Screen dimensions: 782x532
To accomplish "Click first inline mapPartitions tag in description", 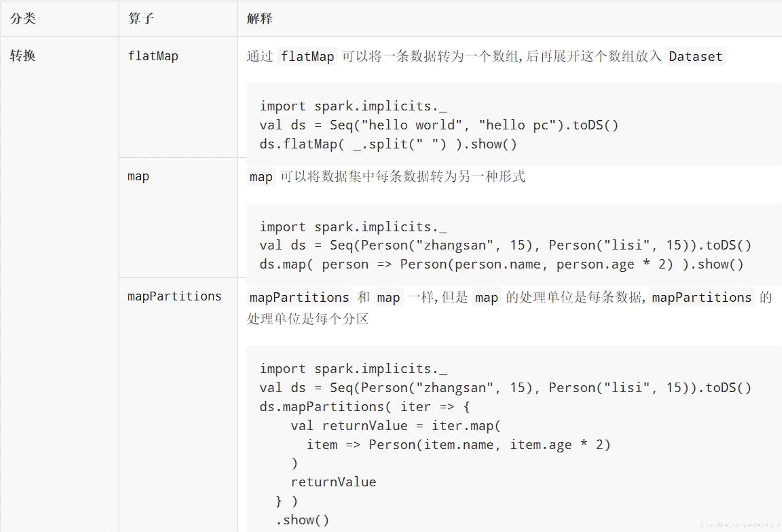I will pos(299,297).
